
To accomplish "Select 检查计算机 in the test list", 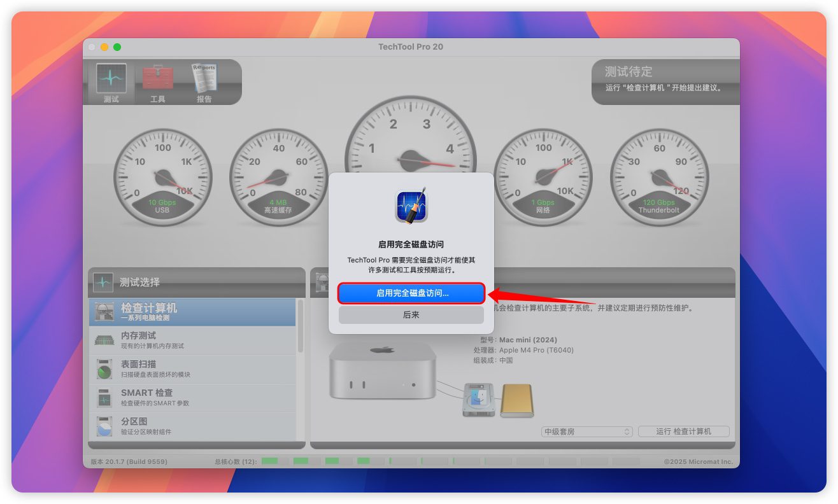I will 192,312.
